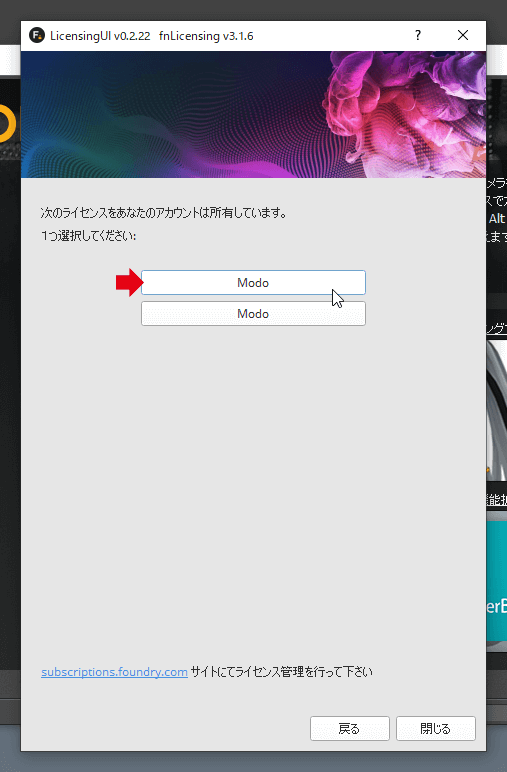Dismiss the dialog using the 閉じる button
507x772 pixels.
click(x=436, y=729)
